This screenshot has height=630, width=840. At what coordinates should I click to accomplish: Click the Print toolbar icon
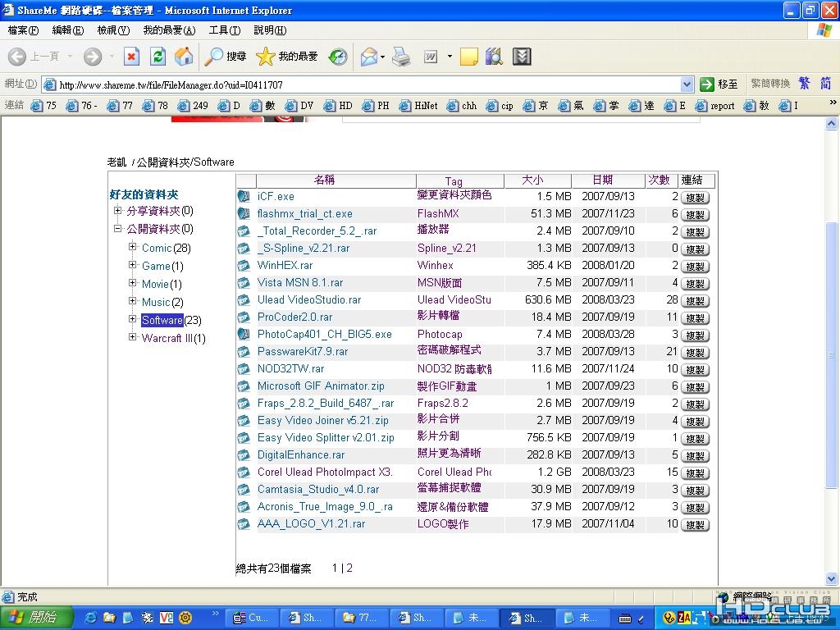click(400, 57)
